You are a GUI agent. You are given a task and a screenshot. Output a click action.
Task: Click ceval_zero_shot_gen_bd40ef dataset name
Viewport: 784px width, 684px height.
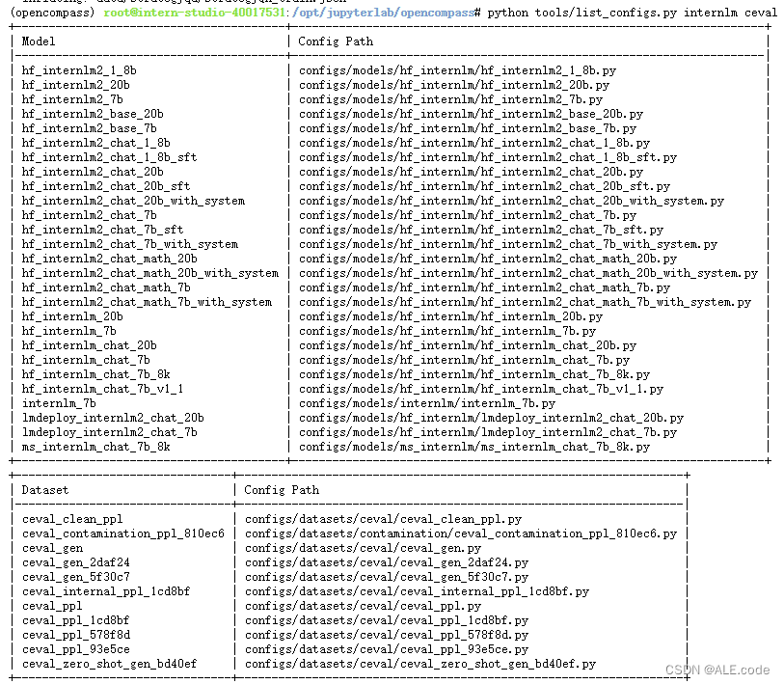point(110,665)
